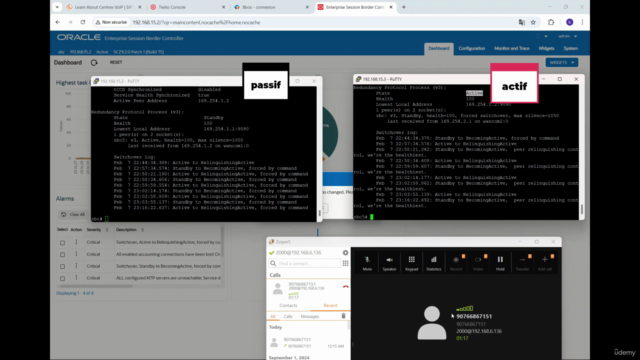Select the All filter in Zoiper history
Image resolution: width=640 pixels, height=360 pixels.
(x=273, y=316)
